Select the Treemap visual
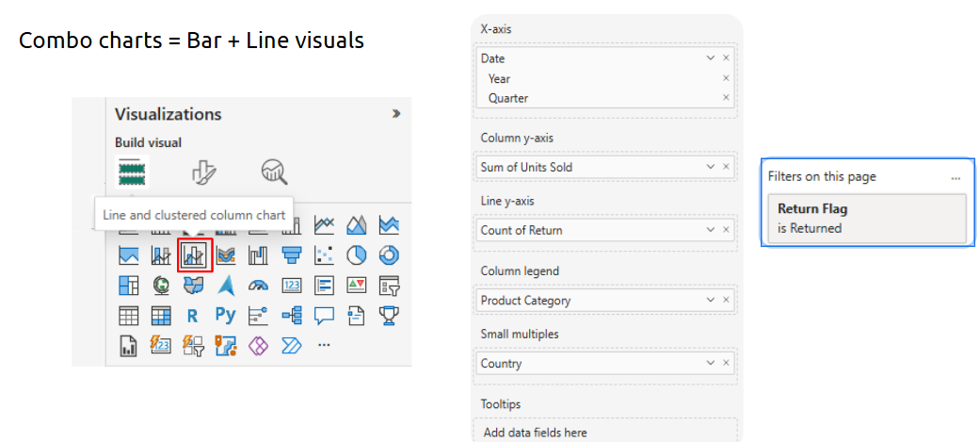The height and width of the screenshot is (442, 980). (x=128, y=286)
